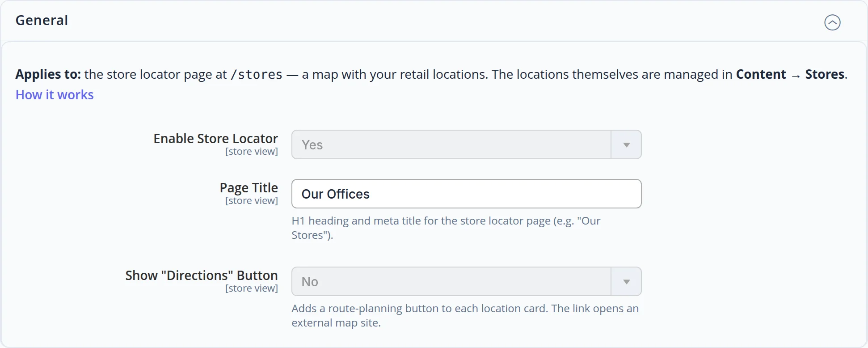This screenshot has width=868, height=348.
Task: Click the [store view] text under Page Title
Action: [x=252, y=201]
